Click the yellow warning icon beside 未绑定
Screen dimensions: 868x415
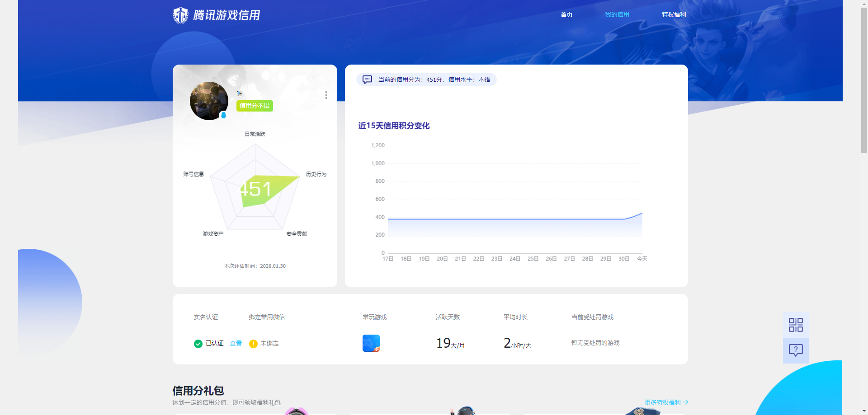point(253,344)
